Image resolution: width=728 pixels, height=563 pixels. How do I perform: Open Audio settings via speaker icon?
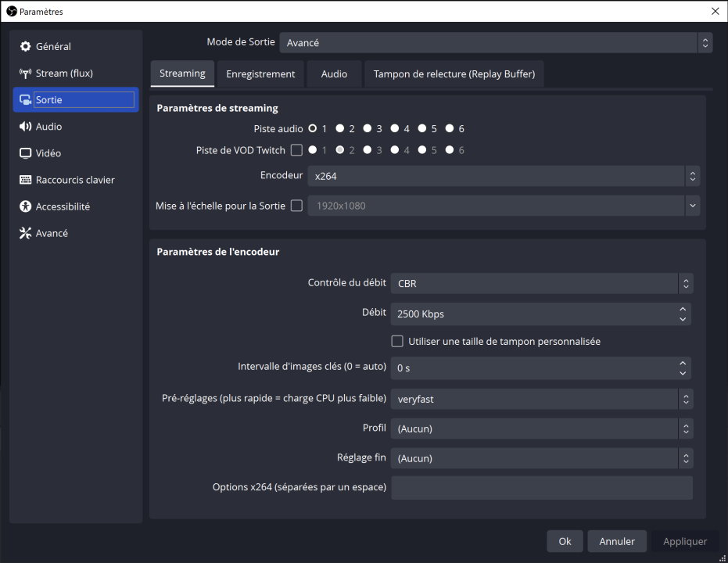pos(25,127)
